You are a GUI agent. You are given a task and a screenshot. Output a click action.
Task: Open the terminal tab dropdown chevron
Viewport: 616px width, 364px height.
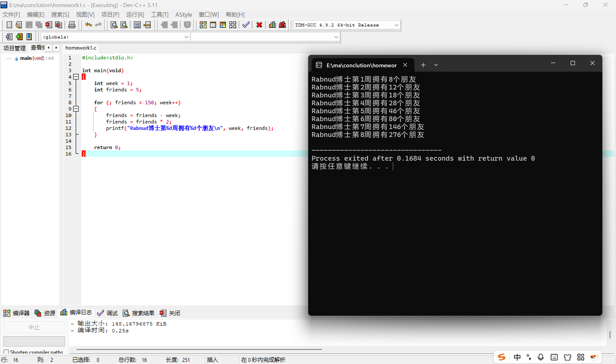[x=436, y=65]
